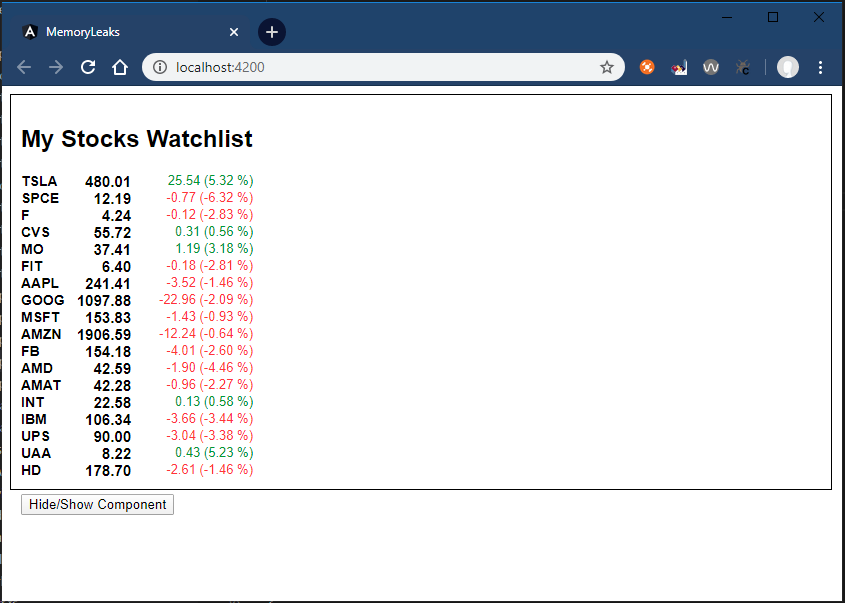Click the AMAT ticker symbol
The height and width of the screenshot is (603, 845).
coord(41,385)
